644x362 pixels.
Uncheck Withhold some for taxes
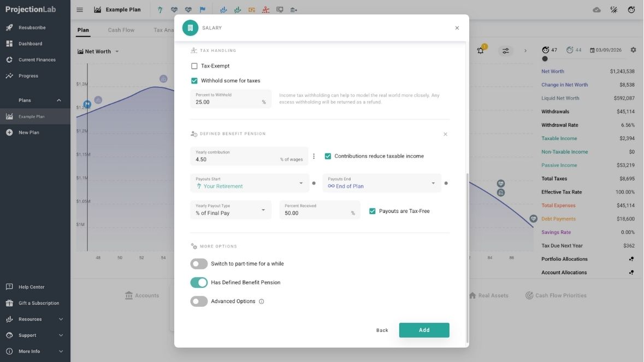tap(194, 81)
